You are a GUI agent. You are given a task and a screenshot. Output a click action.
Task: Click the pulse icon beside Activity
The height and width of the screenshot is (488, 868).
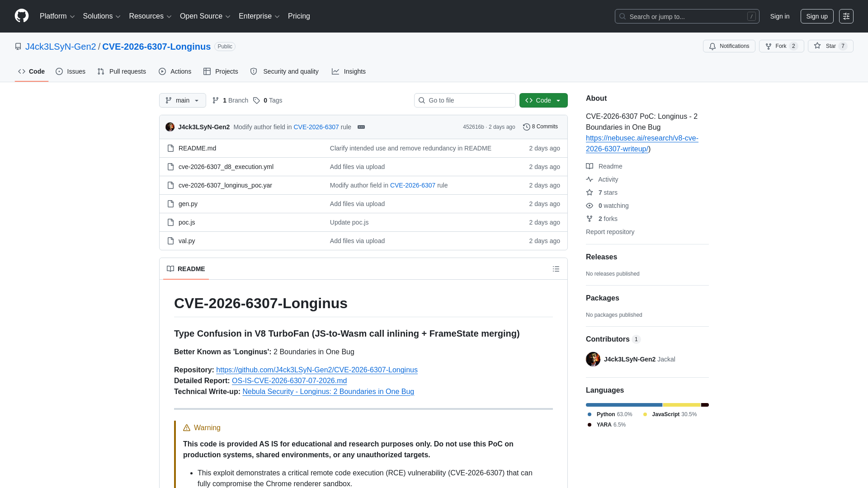(590, 179)
